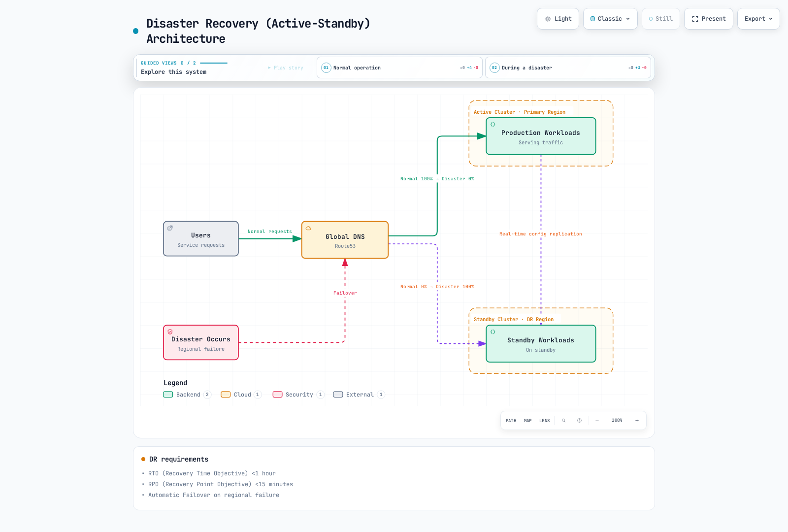
Task: Toggle the Security legend filter
Action: point(298,395)
